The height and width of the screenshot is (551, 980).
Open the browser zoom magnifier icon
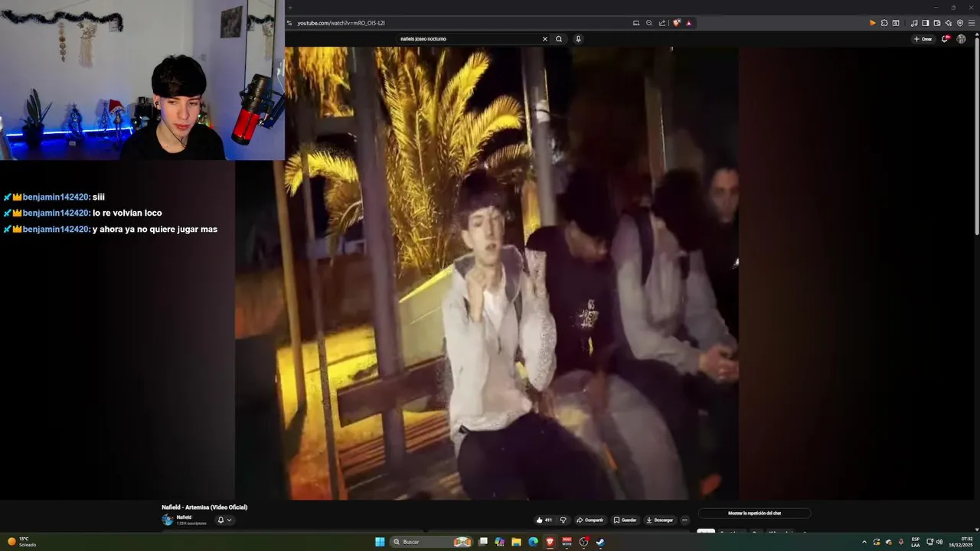(649, 23)
